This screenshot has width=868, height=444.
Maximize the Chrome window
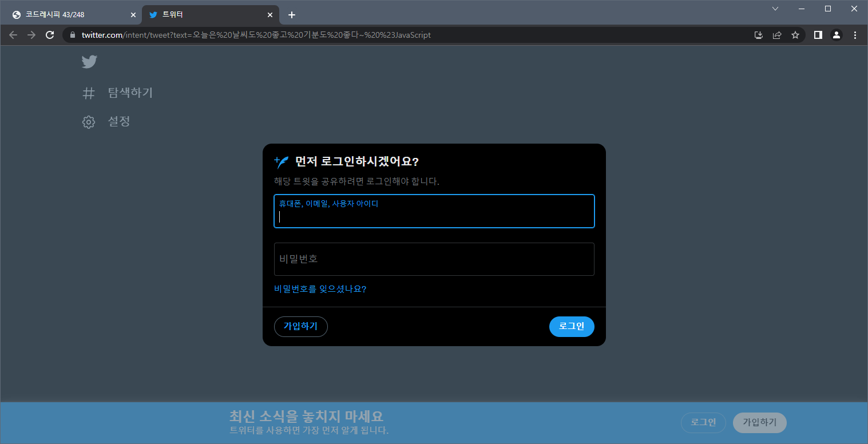pos(828,9)
